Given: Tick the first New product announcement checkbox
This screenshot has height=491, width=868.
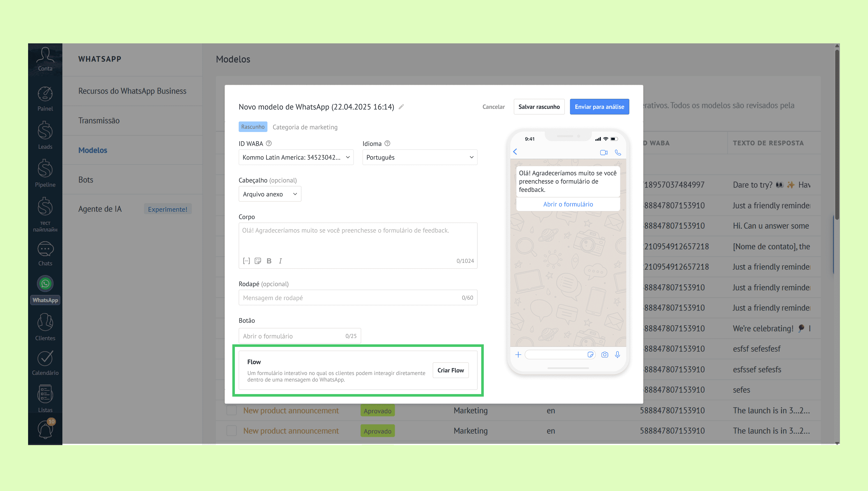Looking at the screenshot, I should (x=231, y=410).
